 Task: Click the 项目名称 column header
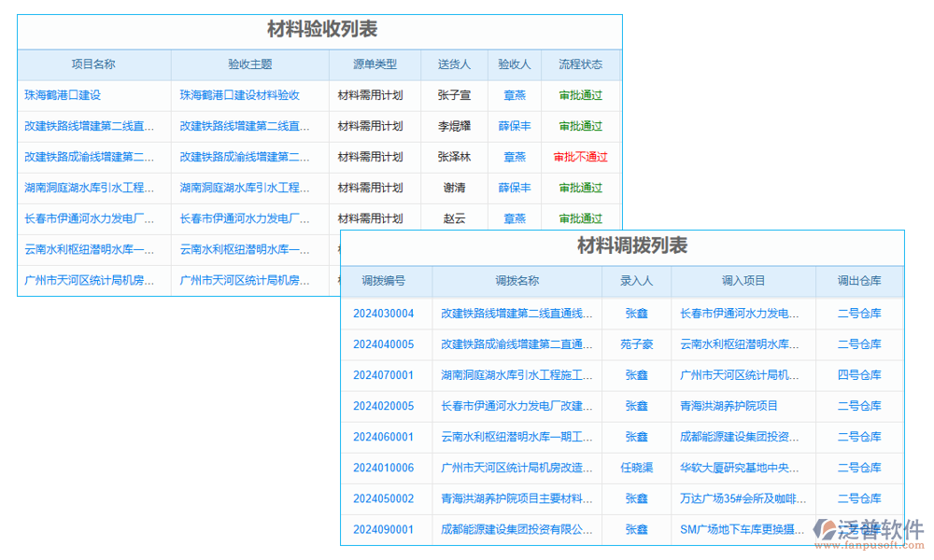(x=92, y=64)
